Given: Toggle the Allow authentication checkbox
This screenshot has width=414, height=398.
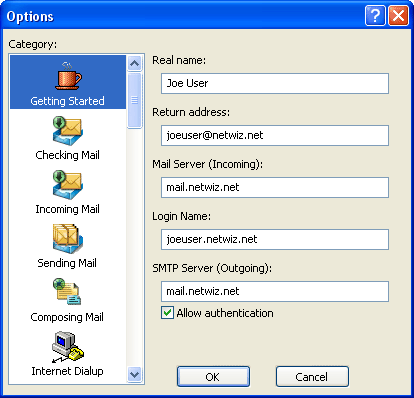Looking at the screenshot, I should (x=167, y=313).
